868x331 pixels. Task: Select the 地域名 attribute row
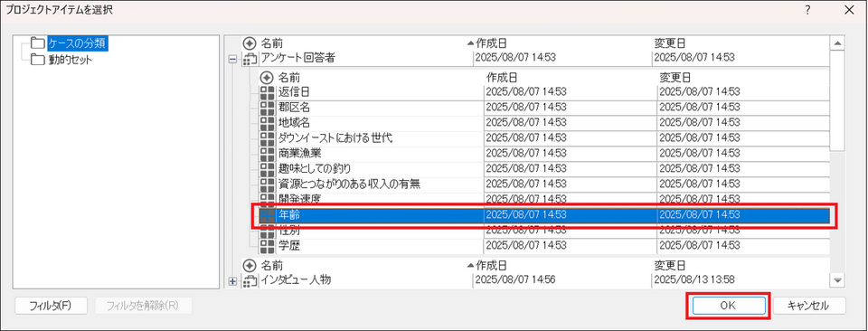pyautogui.click(x=544, y=123)
